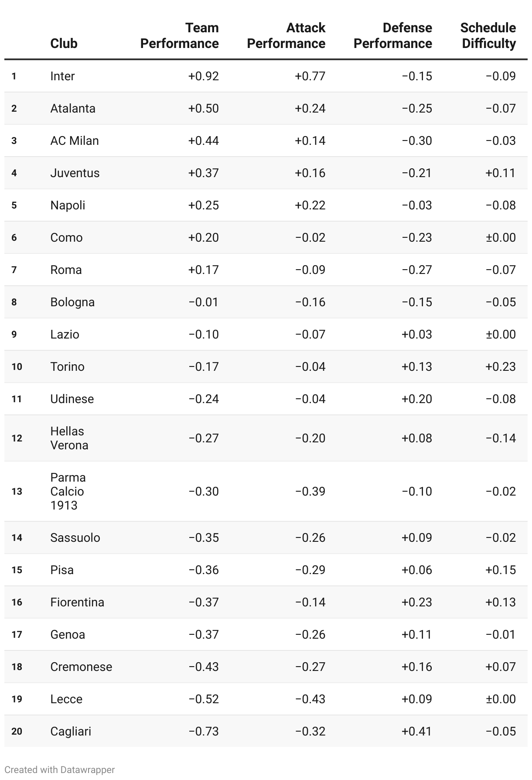
Task: Click Torino's +0.23 schedule difficulty value
Action: click(x=501, y=366)
